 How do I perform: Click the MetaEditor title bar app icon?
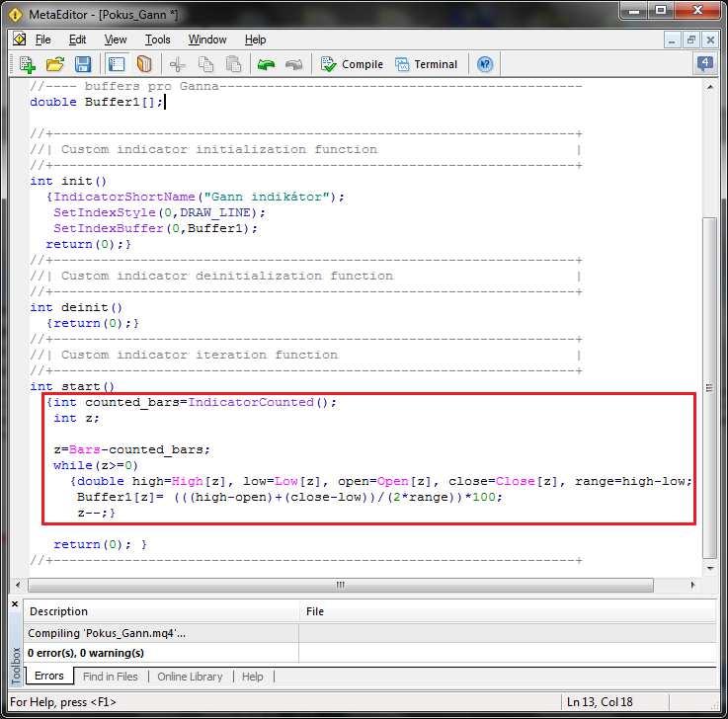click(15, 15)
